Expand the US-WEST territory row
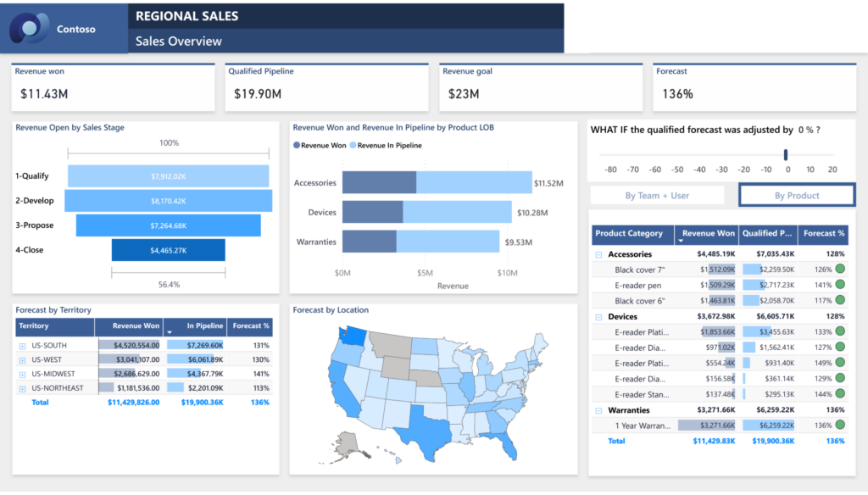 [21, 360]
